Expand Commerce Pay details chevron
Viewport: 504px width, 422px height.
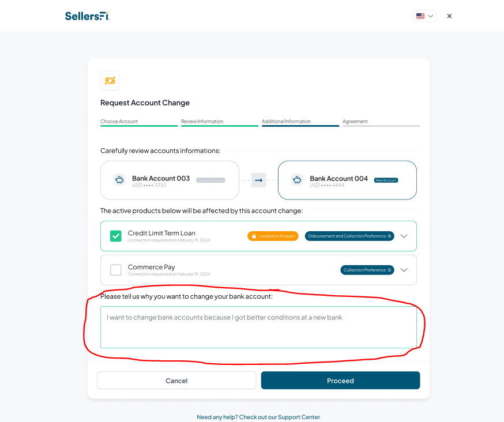point(404,270)
